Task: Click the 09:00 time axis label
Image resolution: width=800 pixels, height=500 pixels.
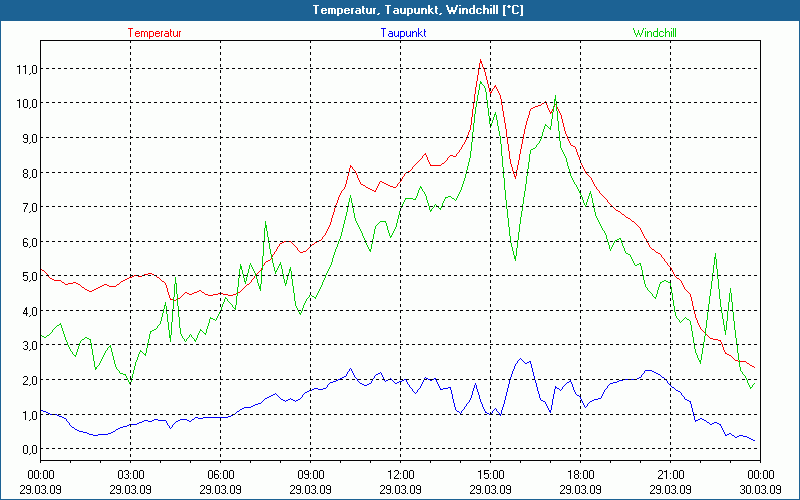Action: pos(310,475)
